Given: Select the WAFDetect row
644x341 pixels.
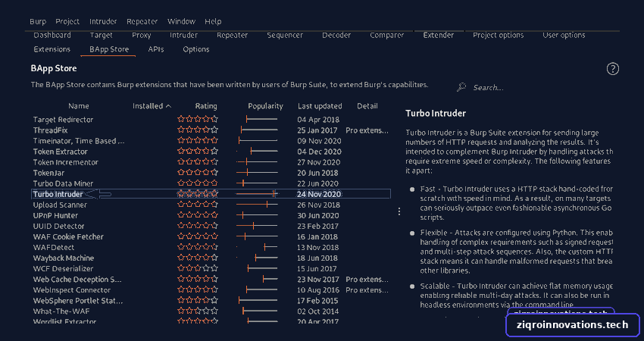Looking at the screenshot, I should [211, 247].
